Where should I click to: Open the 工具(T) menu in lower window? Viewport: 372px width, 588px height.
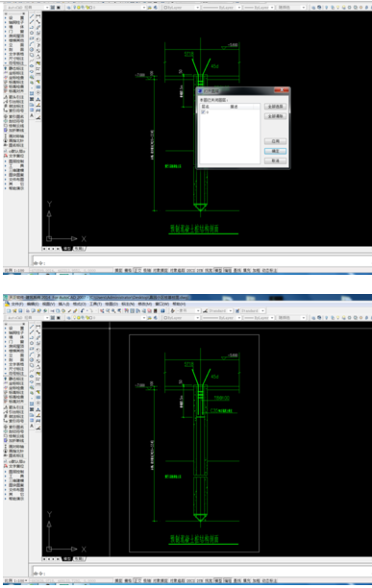point(95,304)
